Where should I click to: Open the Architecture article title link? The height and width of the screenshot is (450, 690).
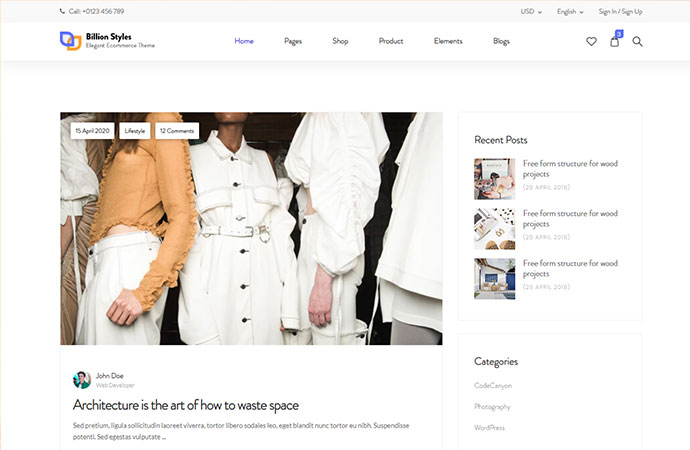click(186, 405)
